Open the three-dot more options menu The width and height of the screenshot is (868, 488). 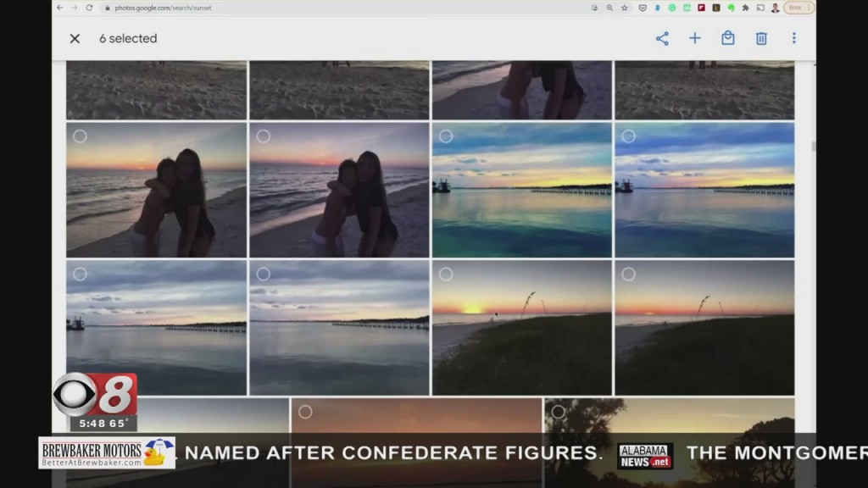click(793, 38)
